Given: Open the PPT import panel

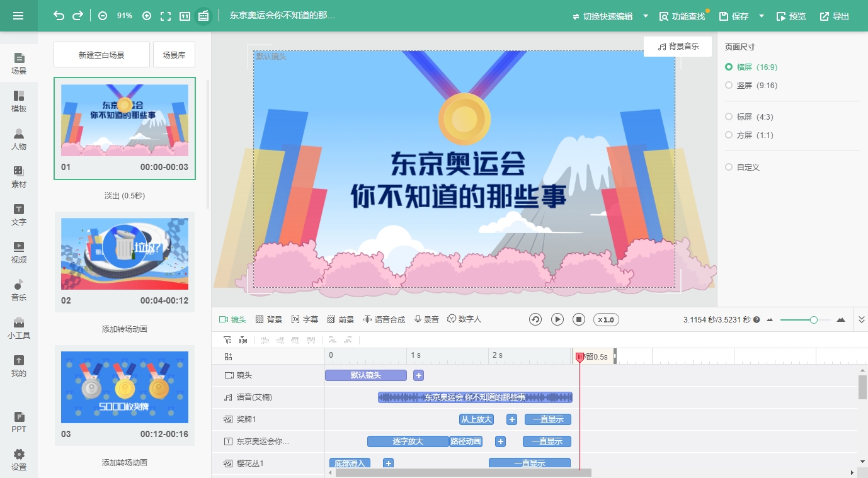Looking at the screenshot, I should [x=19, y=422].
